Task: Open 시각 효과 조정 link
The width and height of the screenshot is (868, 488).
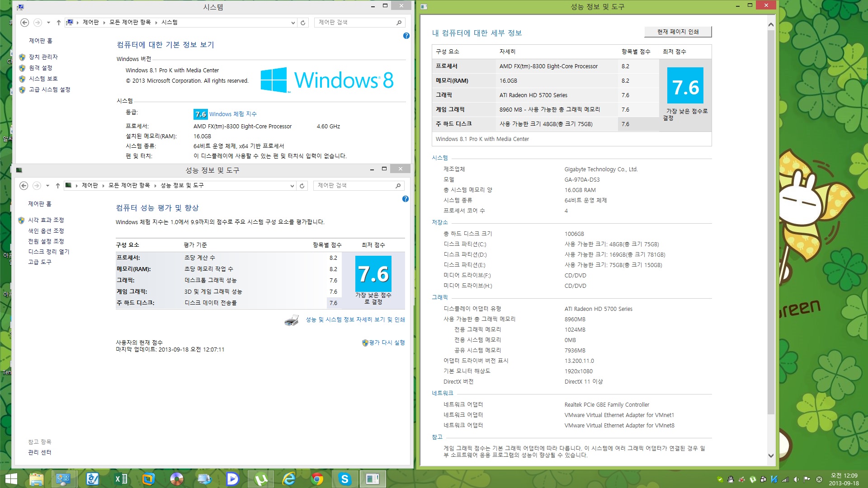Action: pyautogui.click(x=46, y=220)
